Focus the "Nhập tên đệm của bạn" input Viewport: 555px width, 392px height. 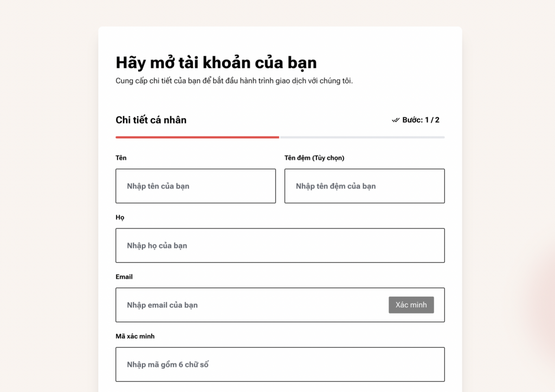coord(364,186)
